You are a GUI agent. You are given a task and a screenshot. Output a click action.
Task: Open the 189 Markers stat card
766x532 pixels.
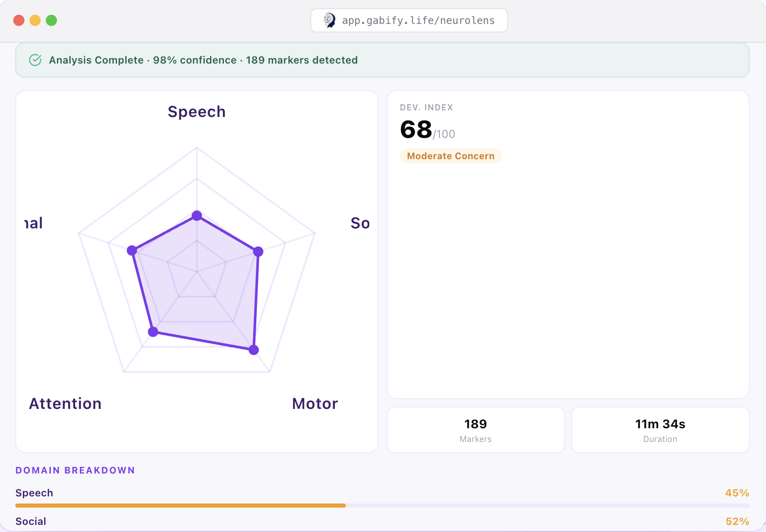(x=476, y=430)
